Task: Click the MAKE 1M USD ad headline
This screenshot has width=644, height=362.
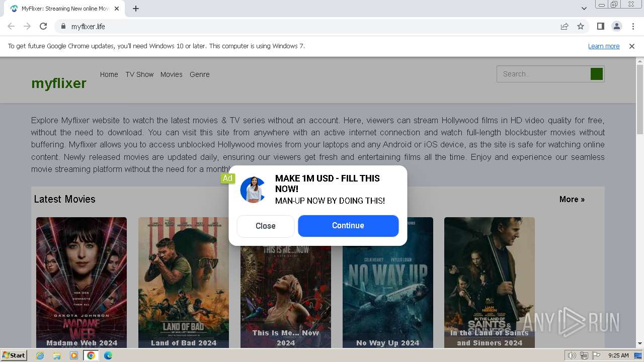Action: pos(328,184)
